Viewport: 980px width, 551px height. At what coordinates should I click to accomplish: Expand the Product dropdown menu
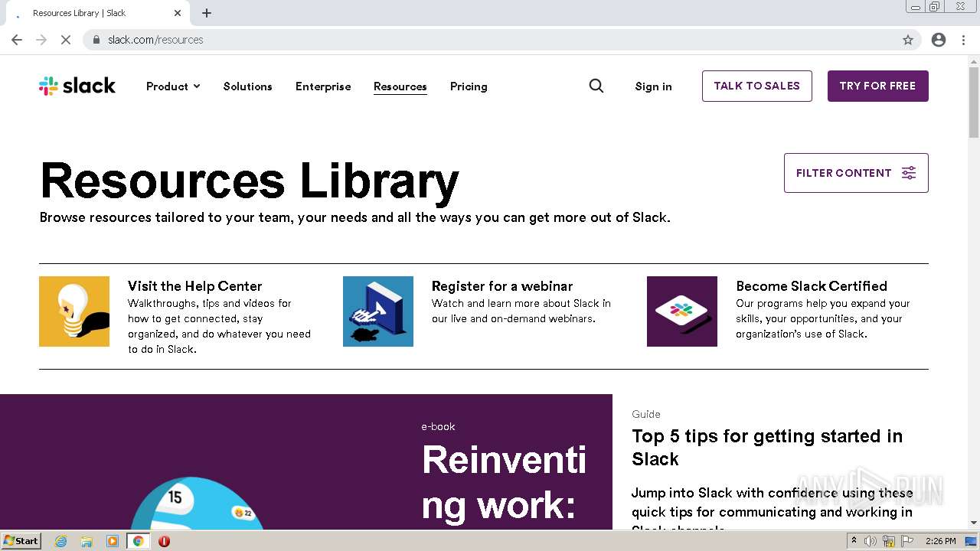173,86
